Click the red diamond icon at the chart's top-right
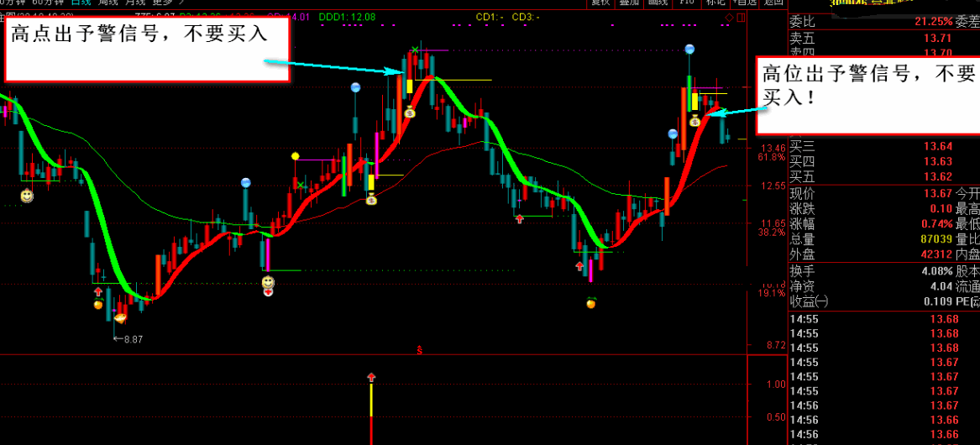Image resolution: width=980 pixels, height=445 pixels. tap(729, 17)
